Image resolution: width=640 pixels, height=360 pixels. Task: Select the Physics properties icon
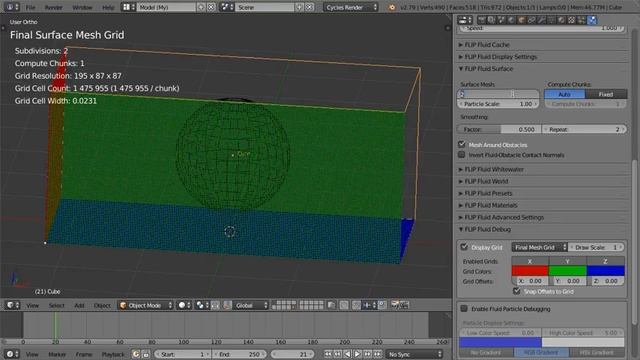pyautogui.click(x=592, y=20)
